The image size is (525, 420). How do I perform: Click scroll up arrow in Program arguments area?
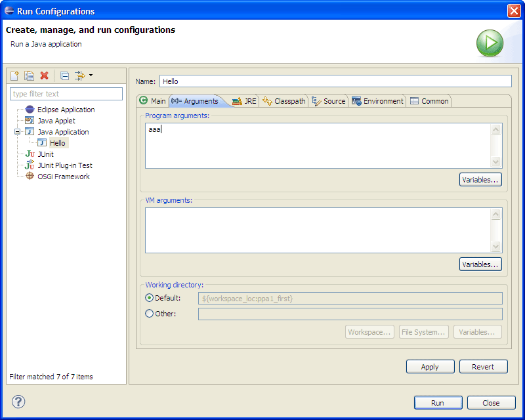click(x=496, y=129)
